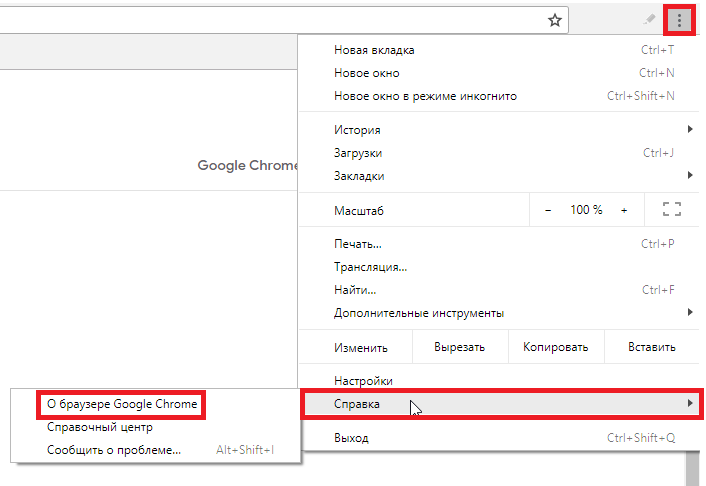
Task: Select Сообщить о проблеме
Action: click(x=114, y=450)
